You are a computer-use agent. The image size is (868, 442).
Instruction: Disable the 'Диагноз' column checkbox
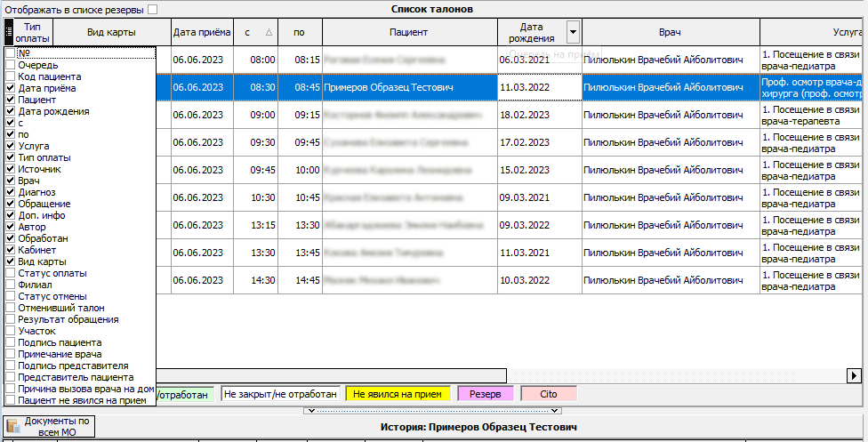(11, 193)
